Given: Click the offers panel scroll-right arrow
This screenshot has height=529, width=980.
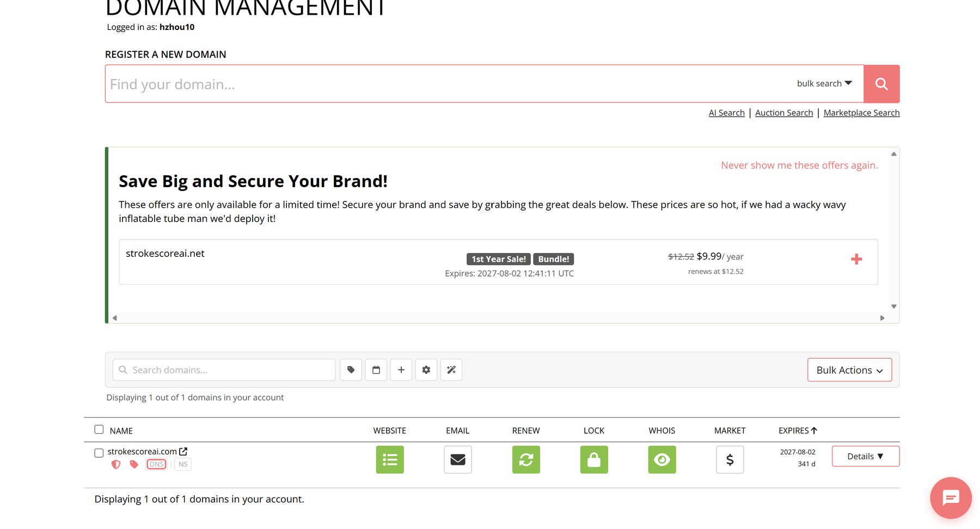Looking at the screenshot, I should 882,318.
